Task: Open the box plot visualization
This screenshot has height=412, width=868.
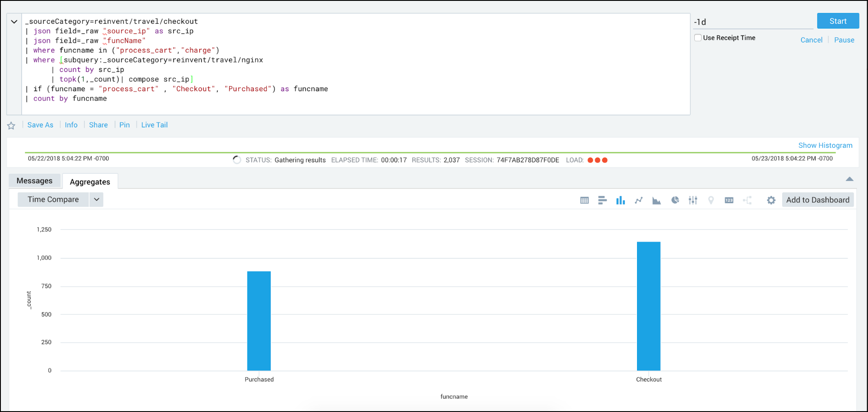Action: pos(692,200)
